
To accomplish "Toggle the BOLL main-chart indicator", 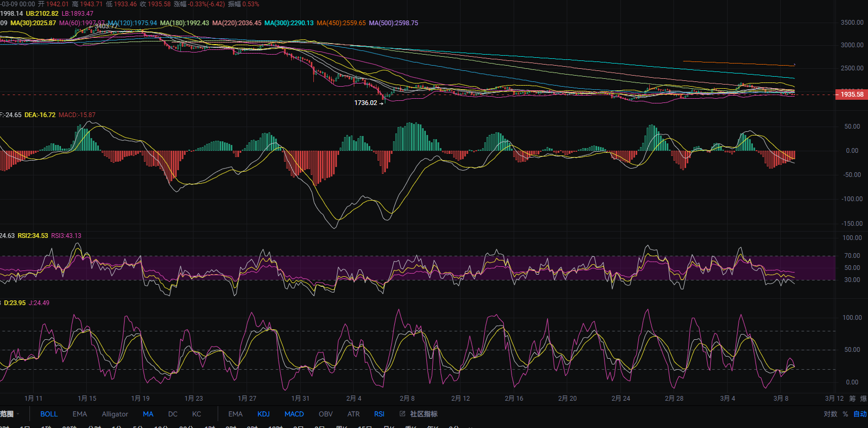I will tap(49, 414).
